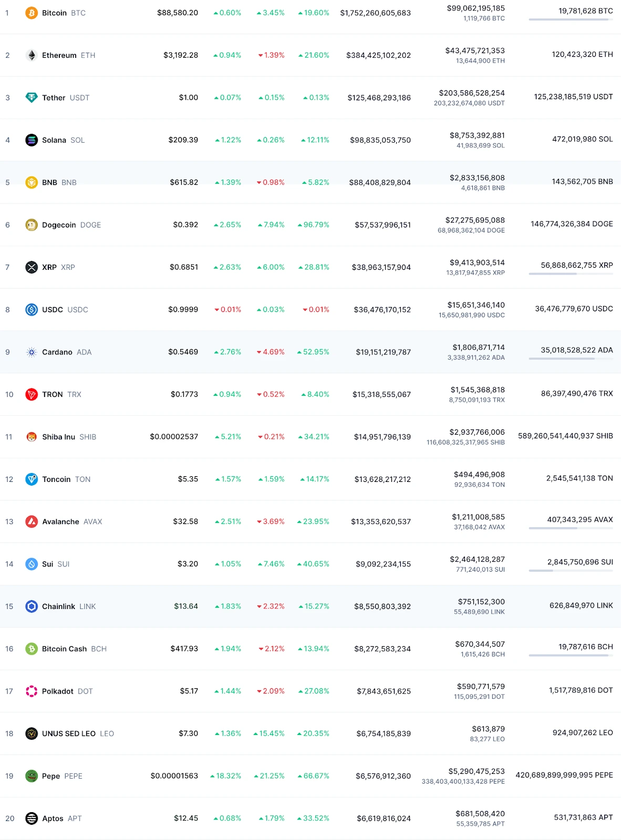Open the UNUS SED LEO coin page
The width and height of the screenshot is (621, 840).
click(78, 733)
